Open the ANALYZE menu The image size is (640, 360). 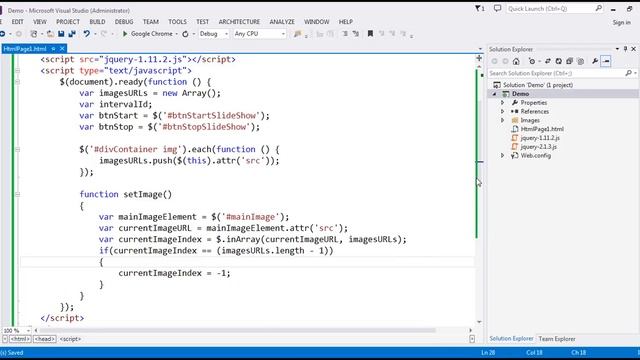(x=282, y=22)
